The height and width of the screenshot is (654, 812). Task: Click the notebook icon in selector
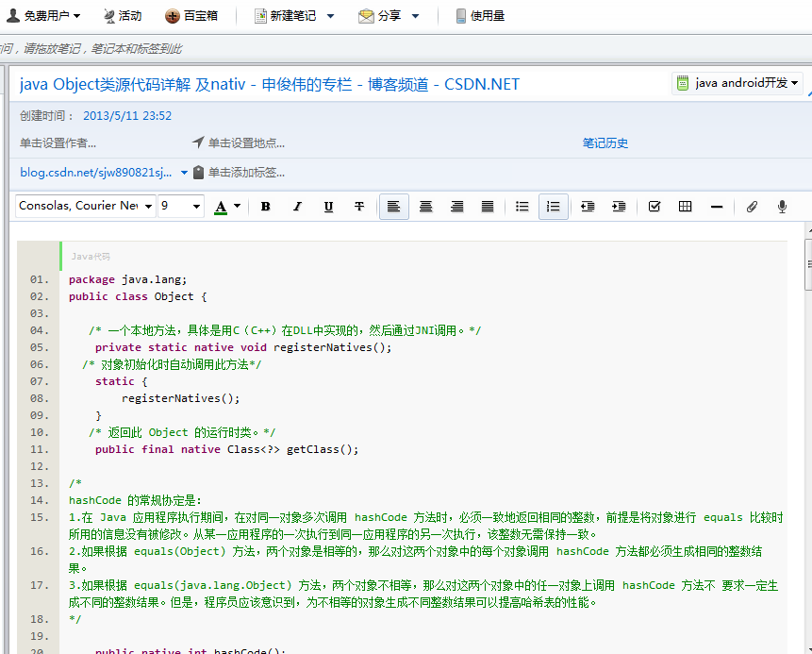click(683, 83)
